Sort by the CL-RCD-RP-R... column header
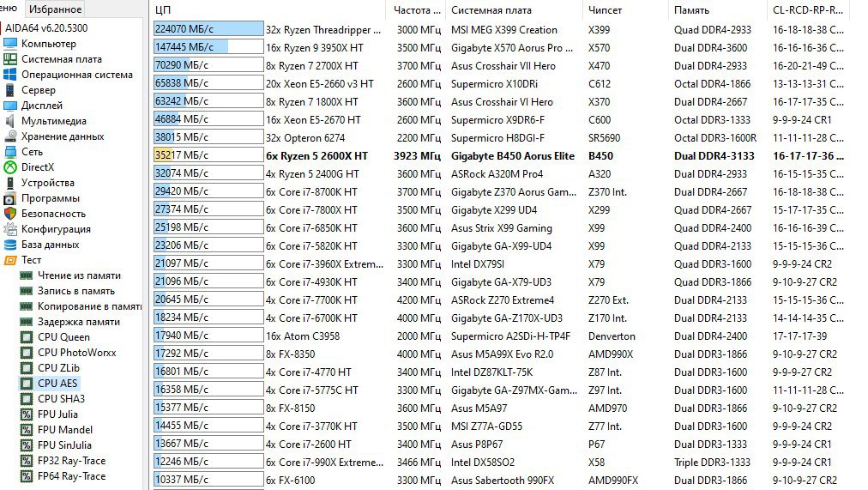Screen dimensions: 868x490 click(x=808, y=10)
